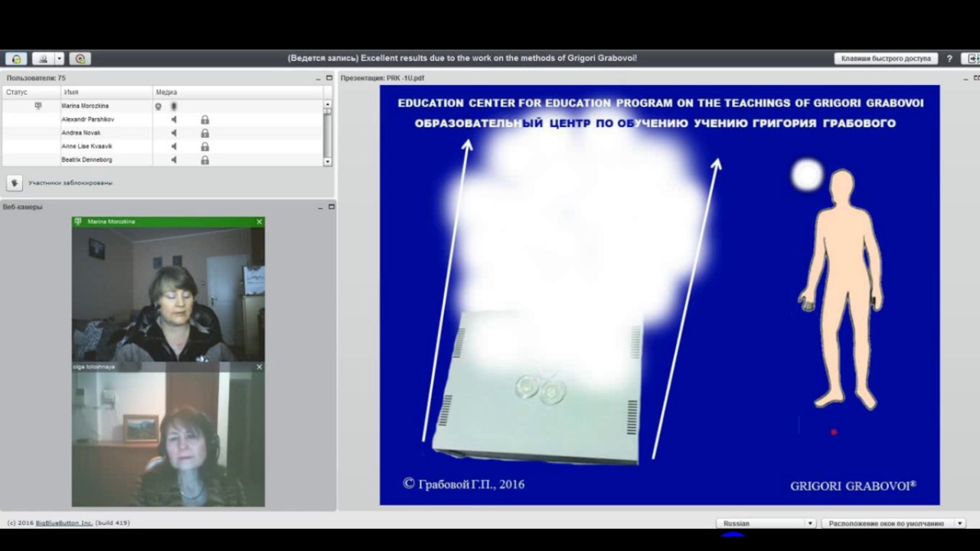This screenshot has width=980, height=551.
Task: Open the layout dropdown 'Расположение окон по умолчанию'
Action: tap(893, 523)
